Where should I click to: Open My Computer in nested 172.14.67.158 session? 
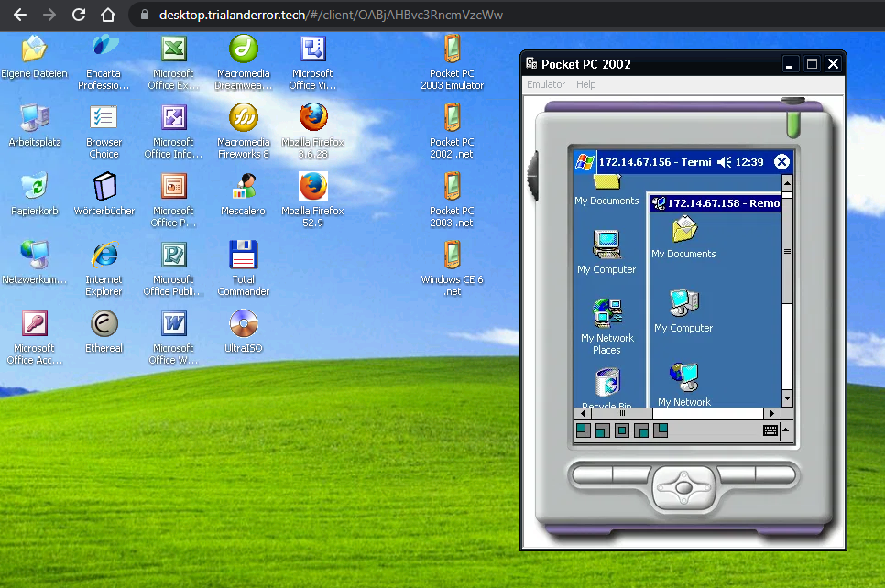coord(684,310)
